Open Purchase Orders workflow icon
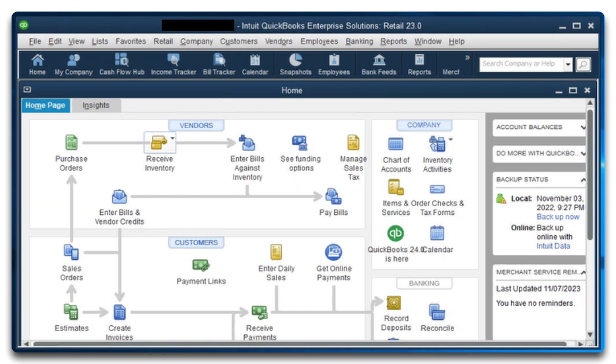Image resolution: width=616 pixels, height=364 pixels. coord(71,143)
